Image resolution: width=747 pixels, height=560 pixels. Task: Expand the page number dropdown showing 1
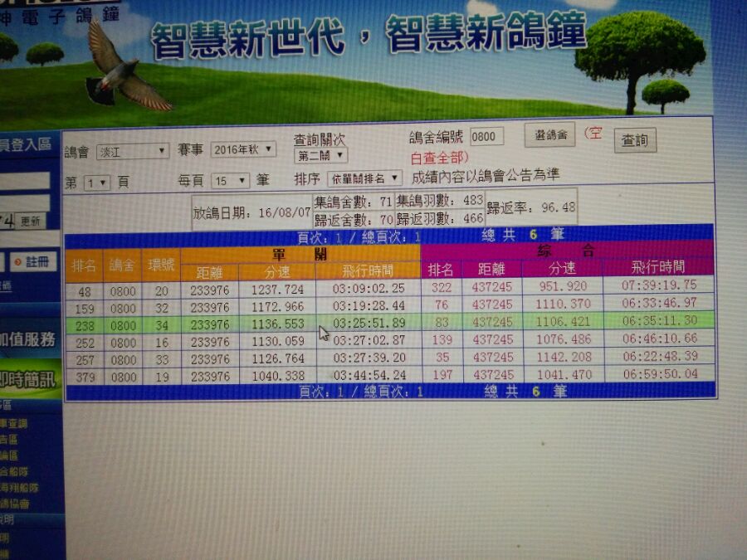[x=97, y=183]
